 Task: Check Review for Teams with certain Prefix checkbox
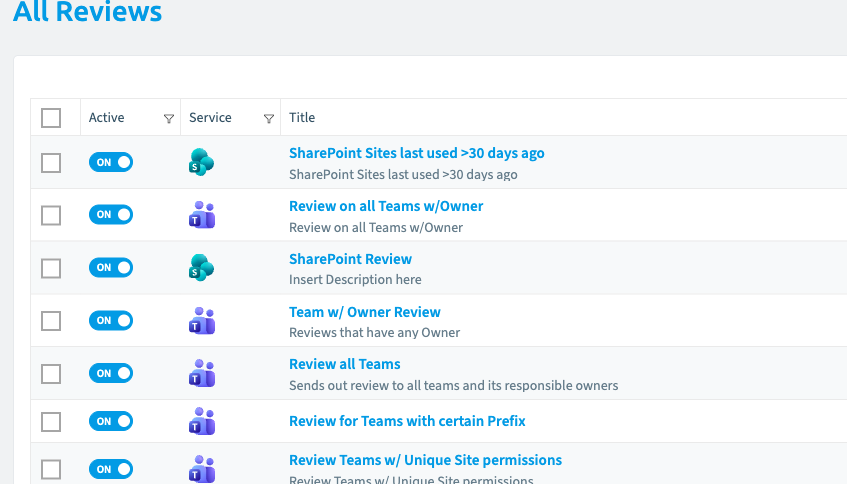coord(51,422)
